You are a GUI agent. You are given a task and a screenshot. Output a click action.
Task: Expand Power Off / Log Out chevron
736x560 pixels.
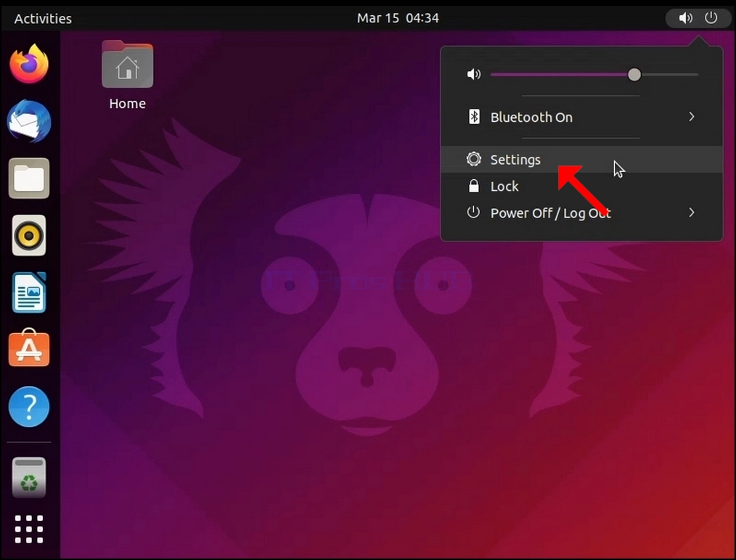[692, 213]
